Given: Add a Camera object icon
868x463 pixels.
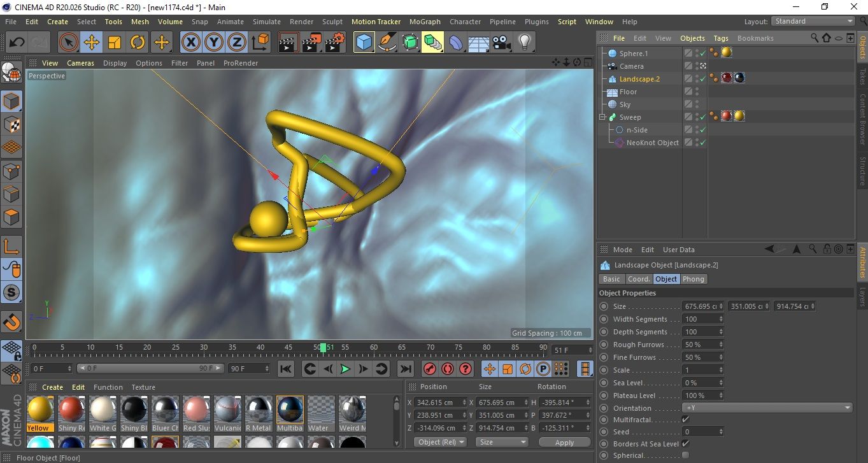Looking at the screenshot, I should [x=501, y=43].
